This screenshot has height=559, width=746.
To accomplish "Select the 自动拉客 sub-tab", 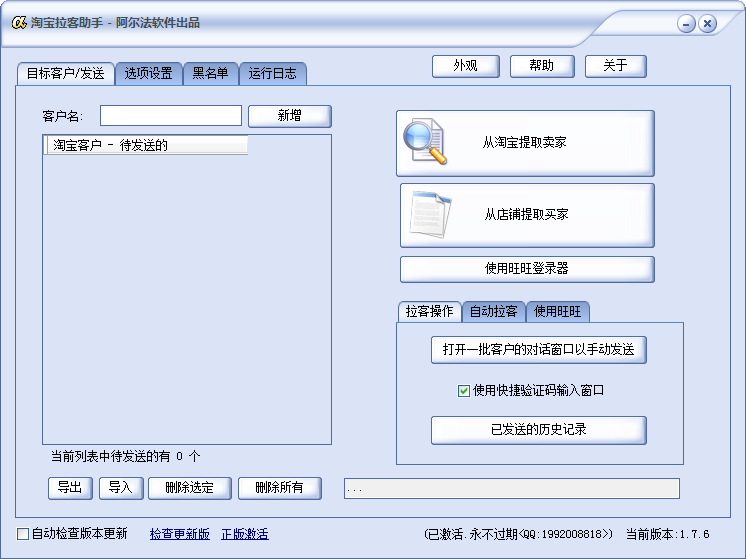I will [493, 312].
